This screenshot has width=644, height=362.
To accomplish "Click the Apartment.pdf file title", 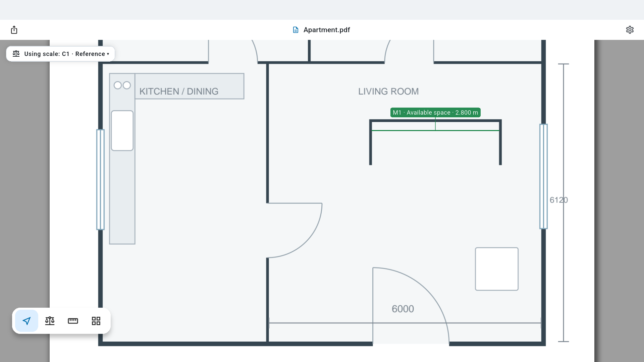I will point(327,30).
